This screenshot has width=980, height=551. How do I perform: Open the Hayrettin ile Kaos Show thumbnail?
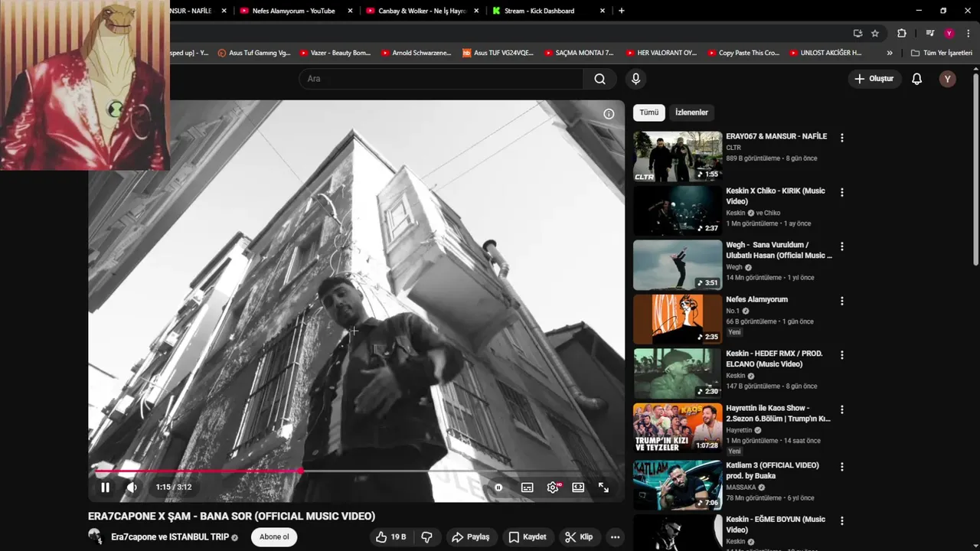pyautogui.click(x=678, y=428)
